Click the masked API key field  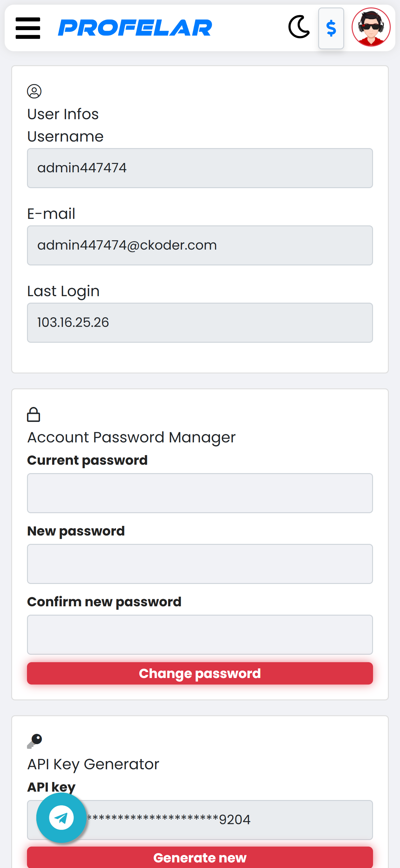(x=200, y=820)
